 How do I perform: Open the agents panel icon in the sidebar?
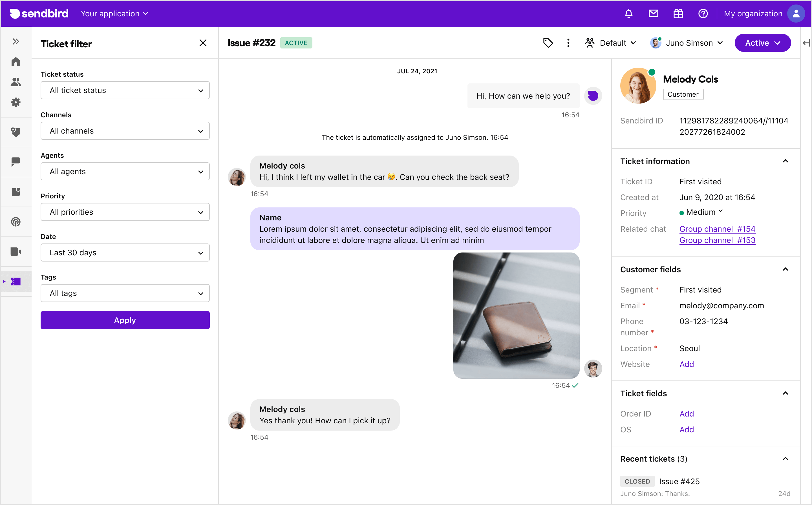tap(16, 83)
